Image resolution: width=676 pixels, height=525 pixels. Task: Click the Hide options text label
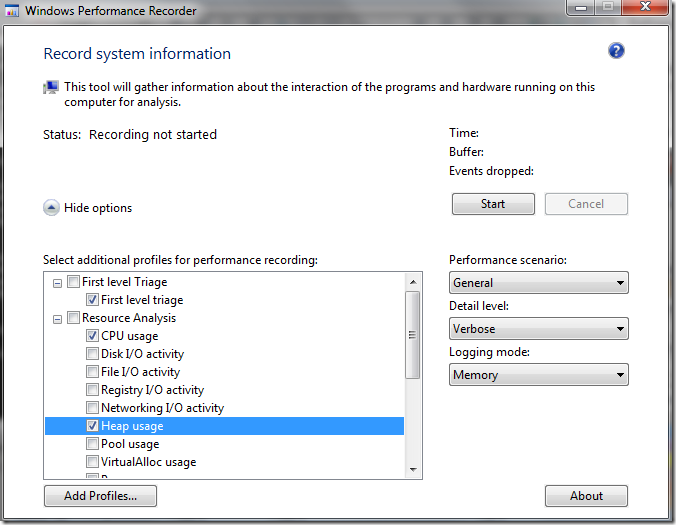coord(98,208)
